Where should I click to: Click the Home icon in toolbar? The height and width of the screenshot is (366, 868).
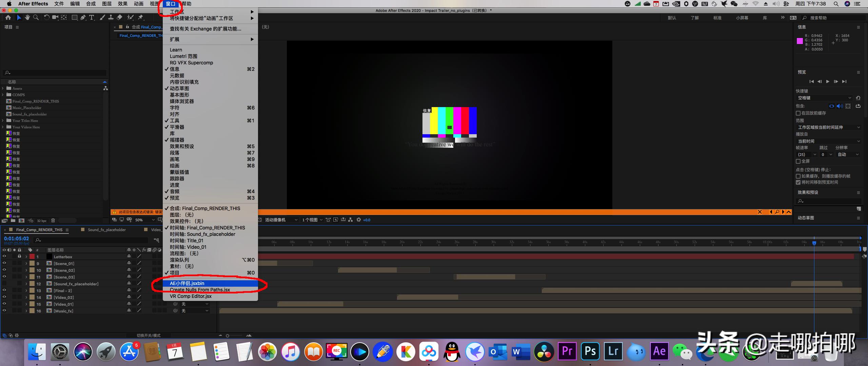(x=8, y=17)
